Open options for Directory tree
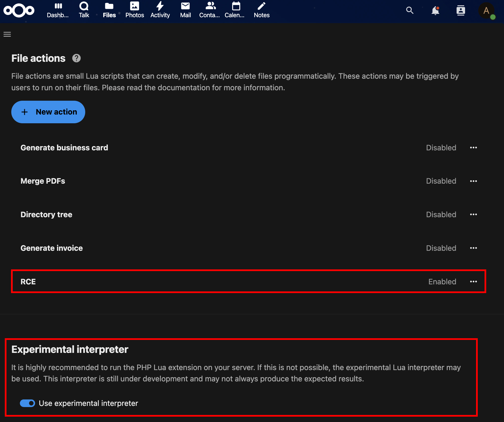 pos(474,215)
